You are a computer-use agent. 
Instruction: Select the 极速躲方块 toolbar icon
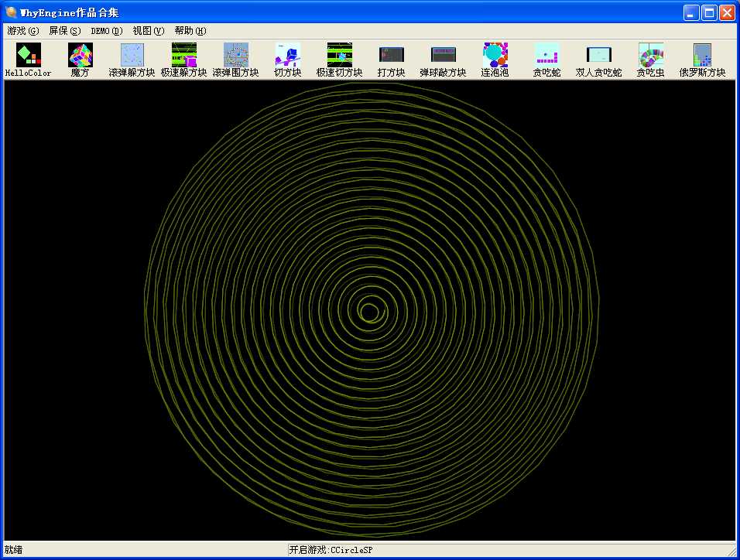point(184,56)
